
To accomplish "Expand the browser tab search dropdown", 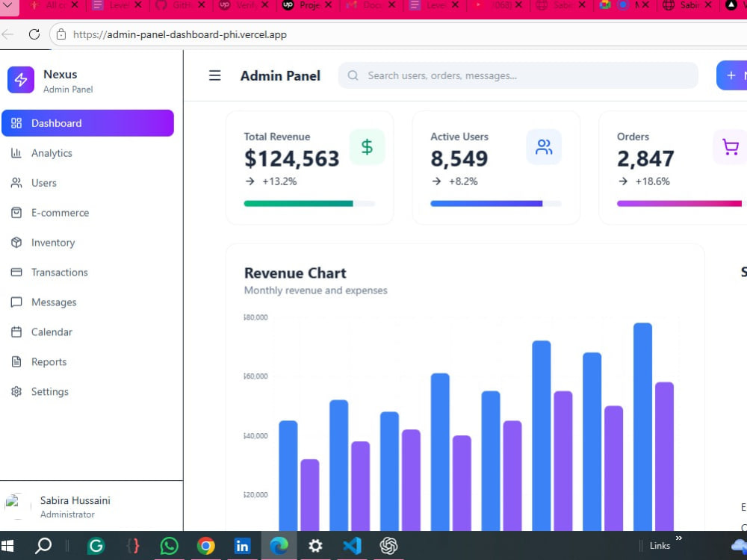I will [x=8, y=5].
